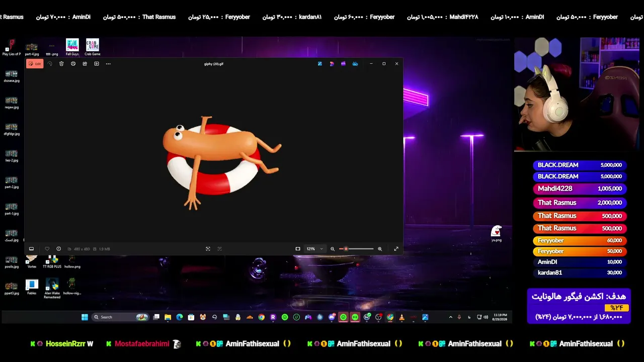
Task: Select the part-2.jpg desktop file
Action: (x=12, y=183)
